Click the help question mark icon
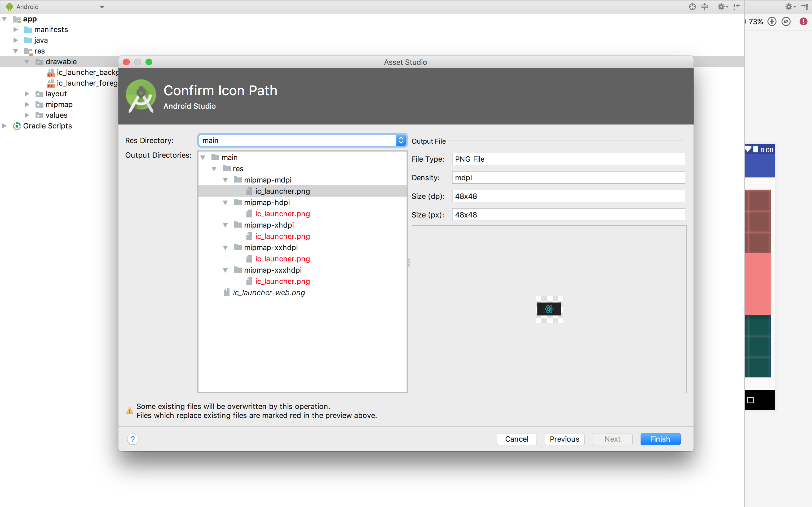The width and height of the screenshot is (812, 507). pos(133,439)
